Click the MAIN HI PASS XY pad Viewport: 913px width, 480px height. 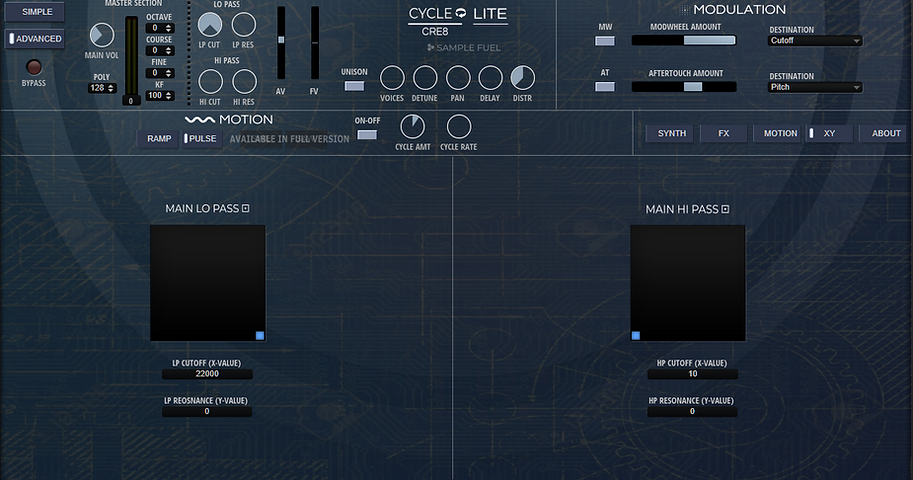[x=688, y=283]
